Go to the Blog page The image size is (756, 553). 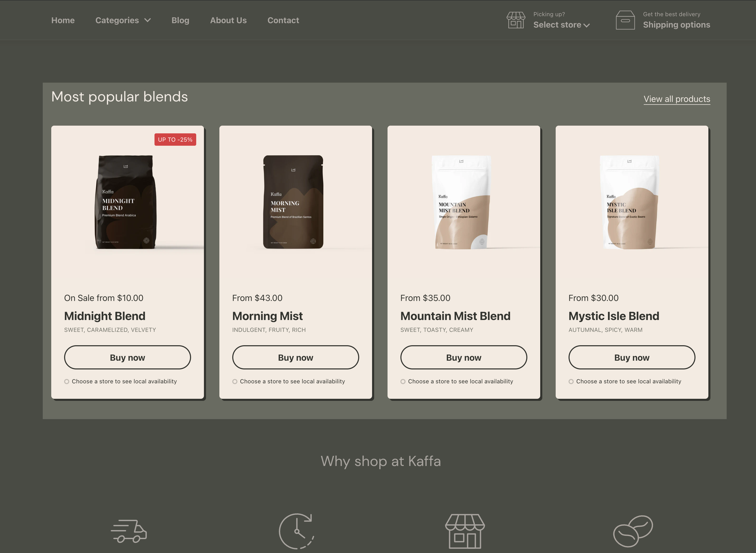point(180,20)
